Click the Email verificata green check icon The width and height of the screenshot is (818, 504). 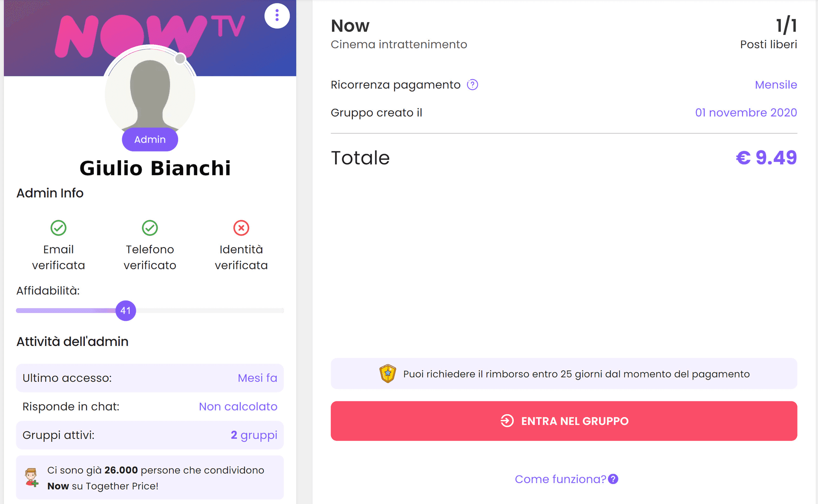58,228
